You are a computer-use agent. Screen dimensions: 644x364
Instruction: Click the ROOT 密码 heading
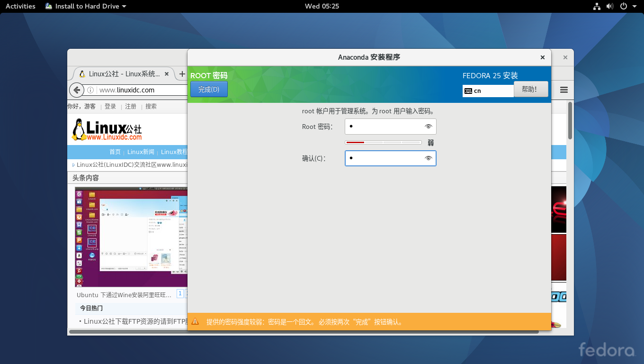coord(209,75)
